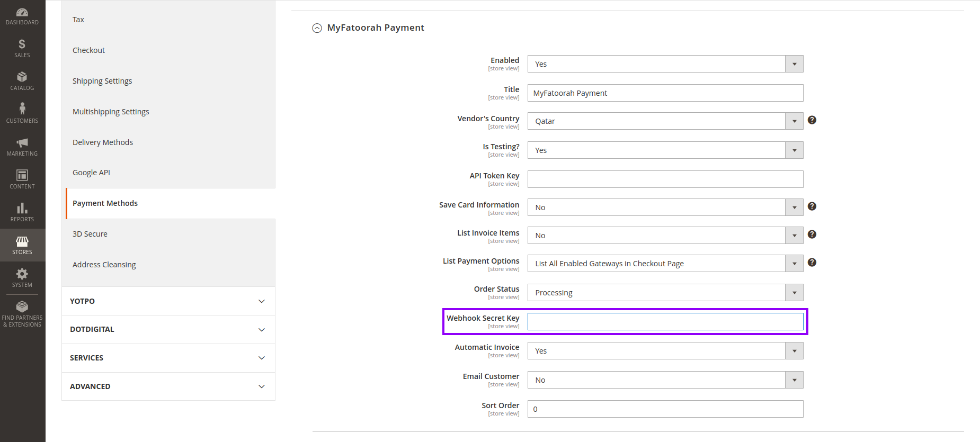
Task: Open the Order Status dropdown
Action: (665, 293)
